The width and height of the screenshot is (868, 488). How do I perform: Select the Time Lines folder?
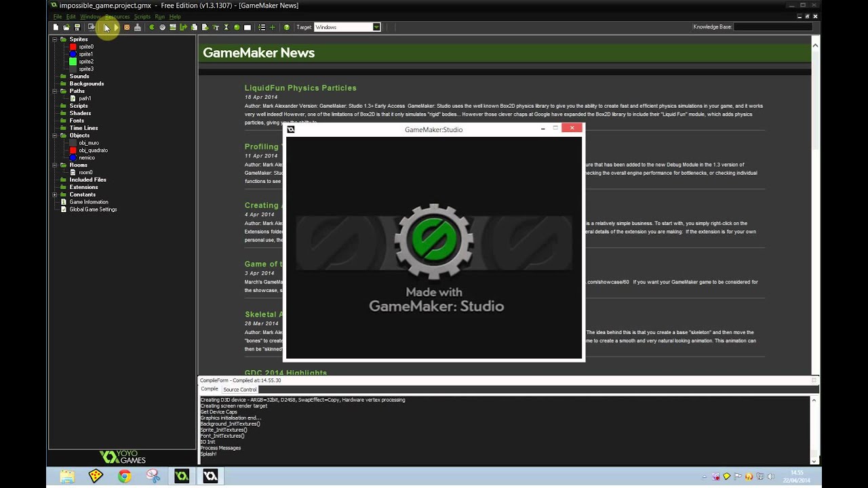point(83,128)
